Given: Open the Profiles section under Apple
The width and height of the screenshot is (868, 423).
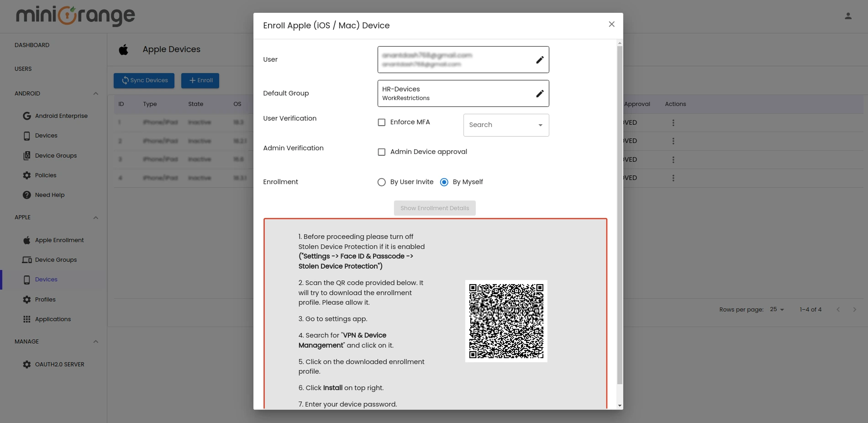Looking at the screenshot, I should [x=46, y=299].
